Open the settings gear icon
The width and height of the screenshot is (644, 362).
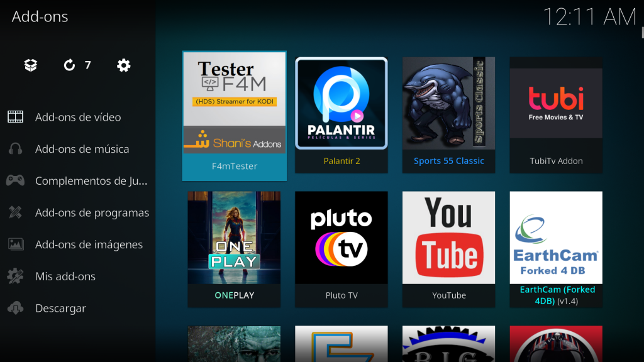(x=124, y=65)
